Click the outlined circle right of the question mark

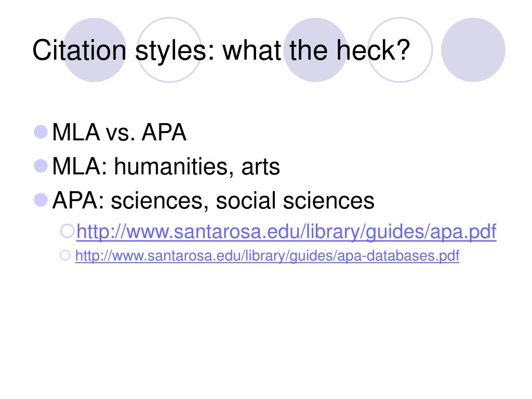(x=401, y=50)
